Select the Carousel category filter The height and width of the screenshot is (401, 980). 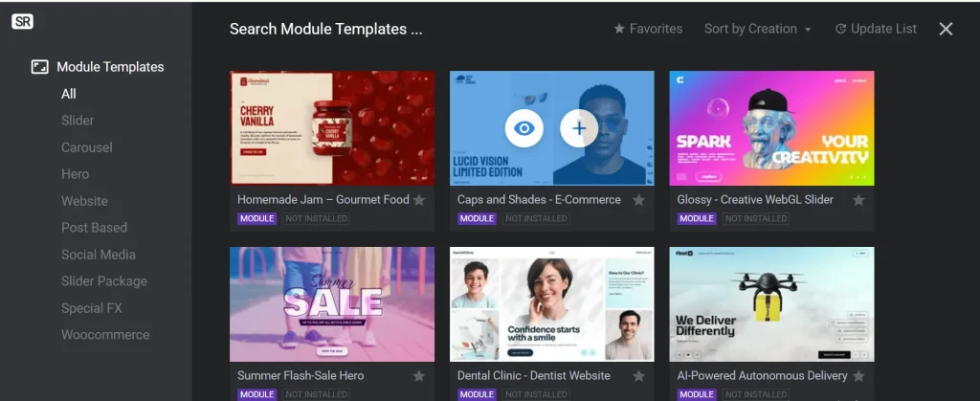click(x=87, y=147)
